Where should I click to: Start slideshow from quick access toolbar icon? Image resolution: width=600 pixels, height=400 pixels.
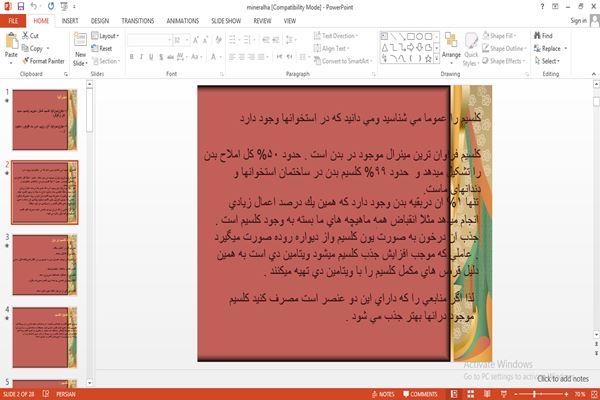coord(64,7)
